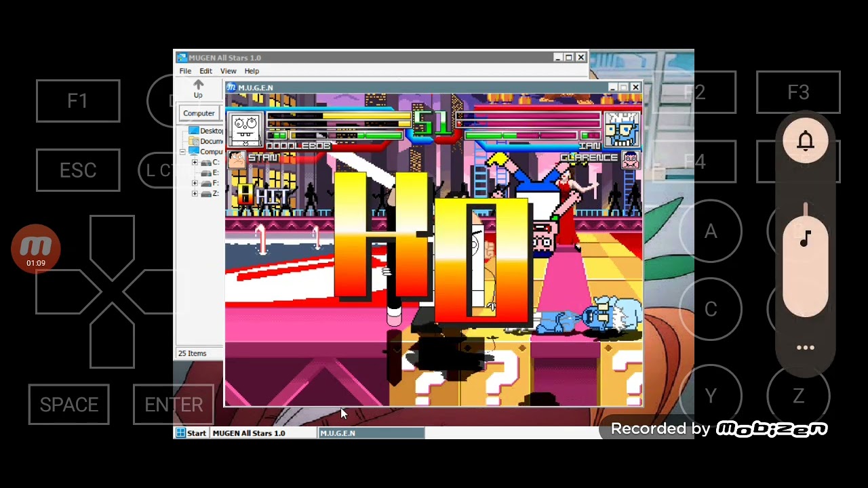The height and width of the screenshot is (488, 868).
Task: Click the M.U.G.E.N window title icon
Action: click(231, 87)
